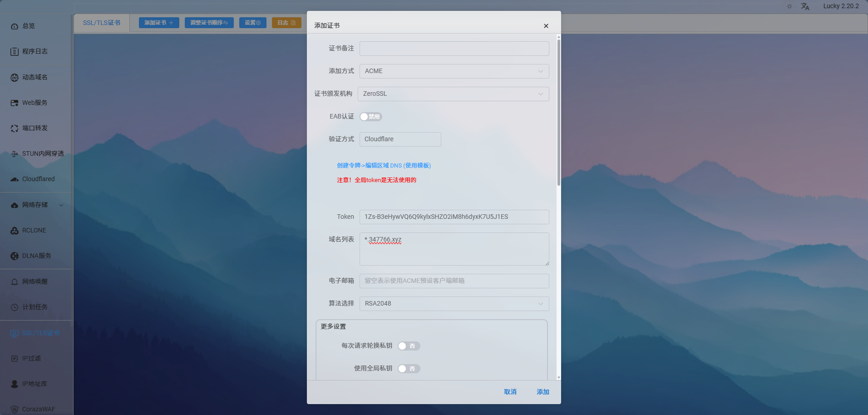Click the language translate icon
This screenshot has width=868, height=415.
pos(805,6)
